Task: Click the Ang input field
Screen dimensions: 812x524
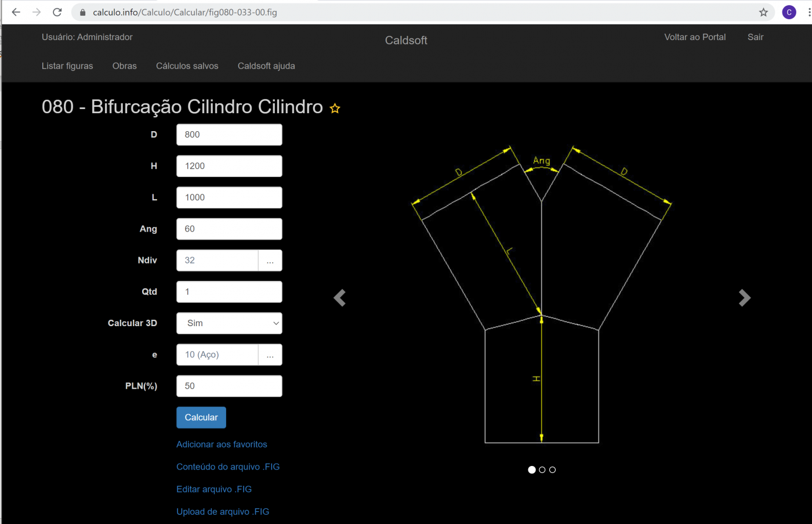Action: pos(229,229)
